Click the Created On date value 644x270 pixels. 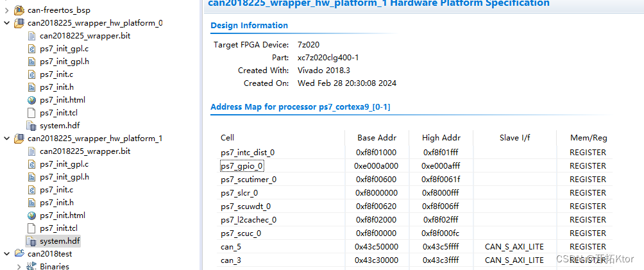(347, 83)
